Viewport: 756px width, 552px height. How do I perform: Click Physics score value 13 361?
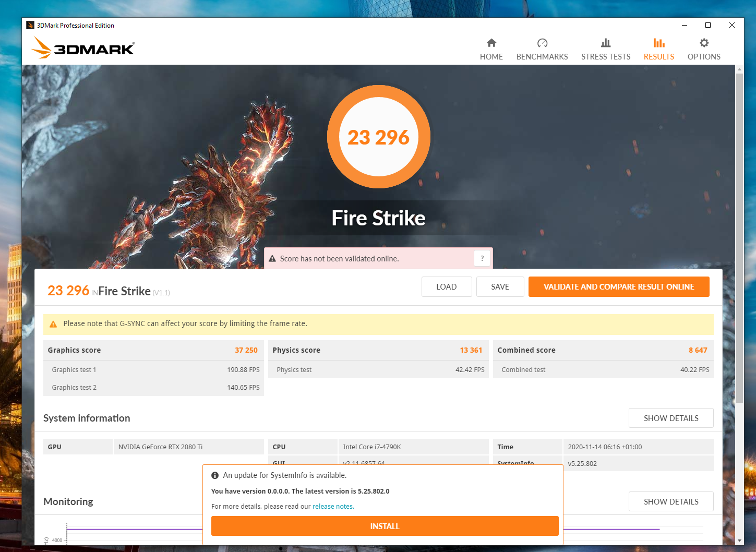(x=471, y=350)
